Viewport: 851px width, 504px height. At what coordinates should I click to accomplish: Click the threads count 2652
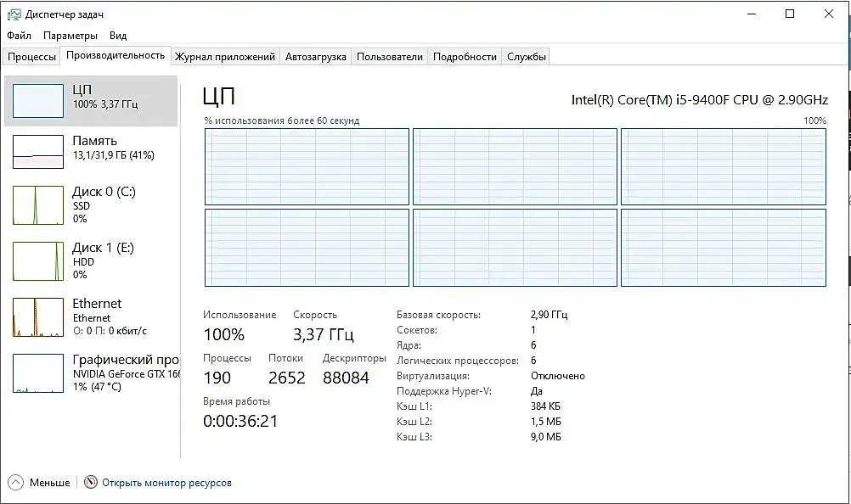tap(286, 378)
